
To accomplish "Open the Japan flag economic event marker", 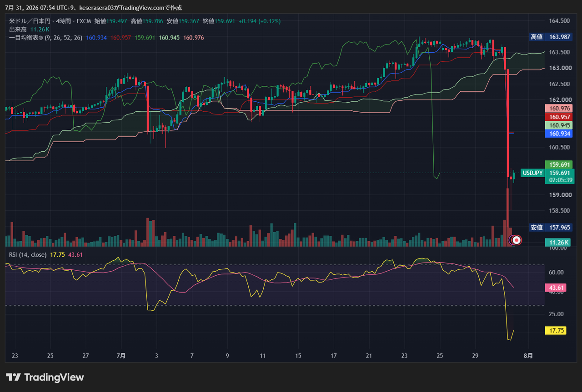I will coord(517,240).
